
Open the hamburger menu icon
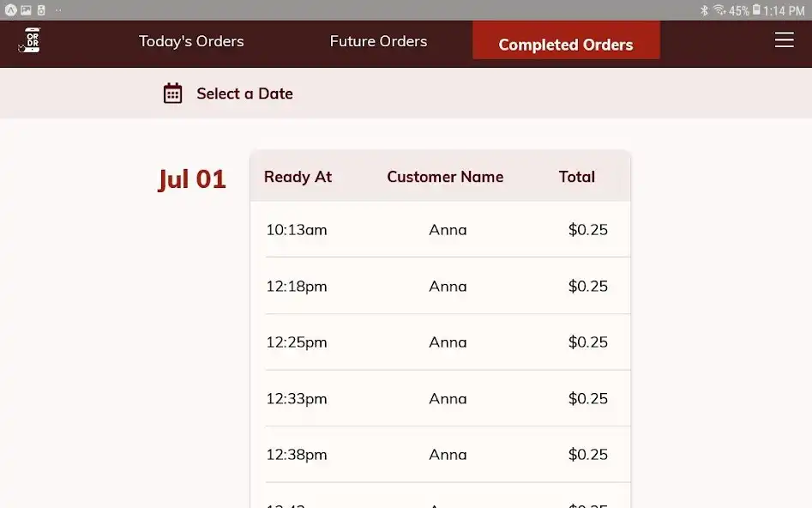(784, 40)
